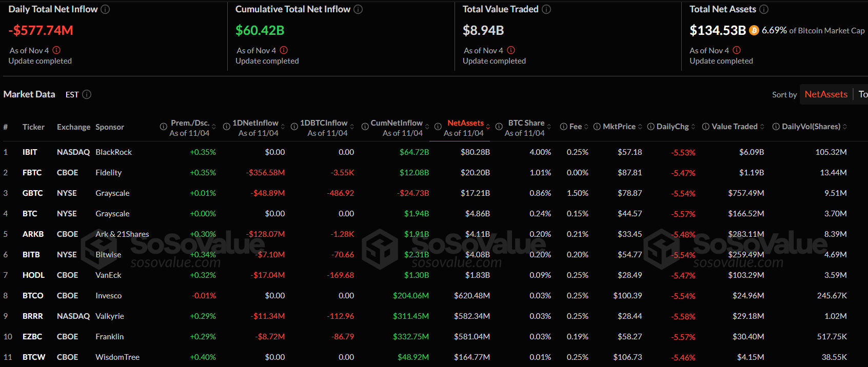Click IBIT's $80.28B net assets cell
868x367 pixels.
tap(475, 152)
